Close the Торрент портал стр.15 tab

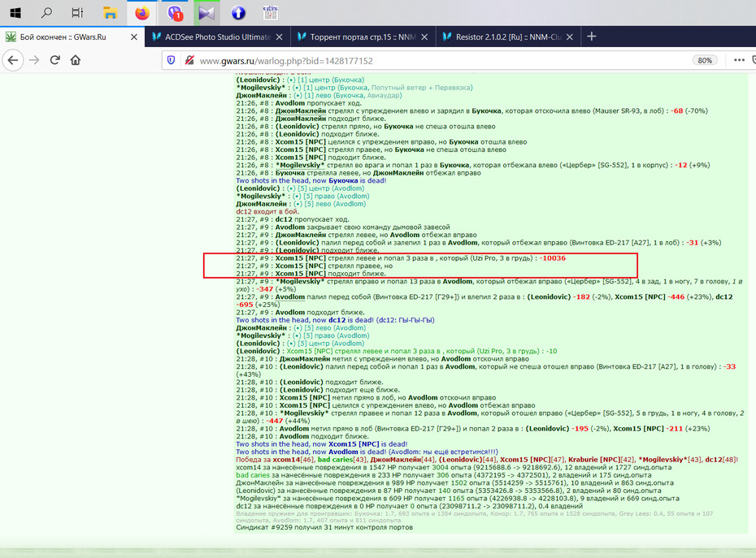(x=424, y=37)
